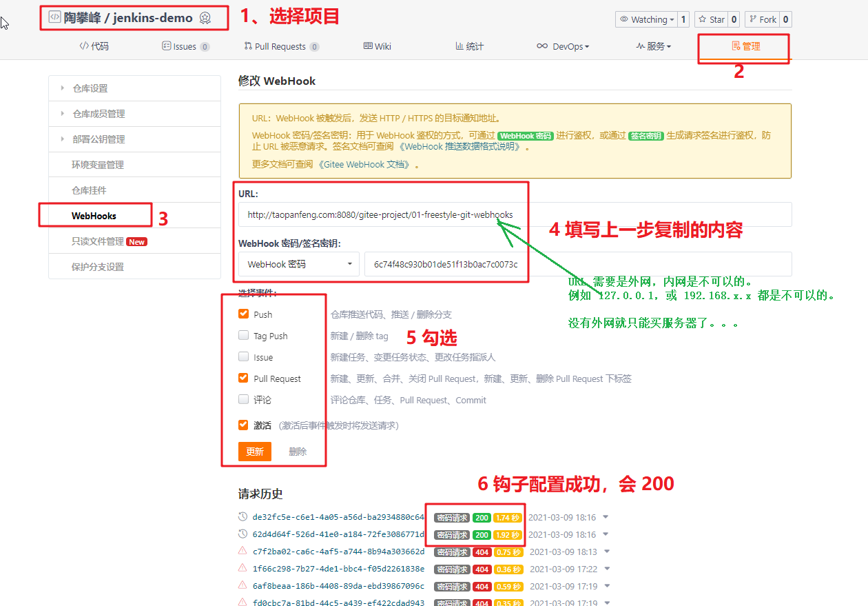868x606 pixels.
Task: Select 仓库挂件 in the sidebar
Action: [x=134, y=190]
